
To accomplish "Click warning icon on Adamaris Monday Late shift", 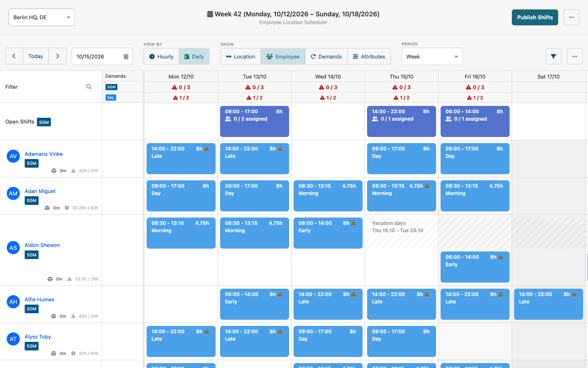I will 207,149.
